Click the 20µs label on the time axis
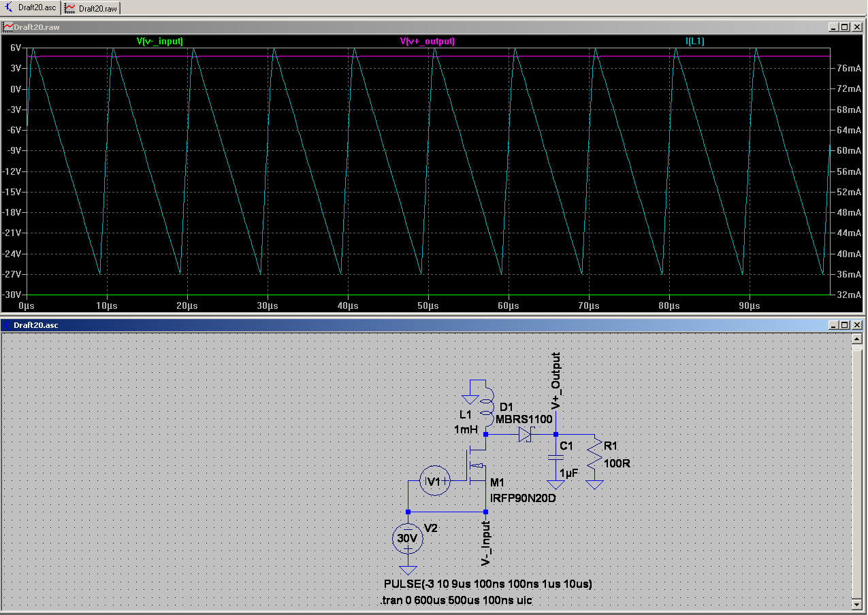The height and width of the screenshot is (615, 868). point(188,306)
